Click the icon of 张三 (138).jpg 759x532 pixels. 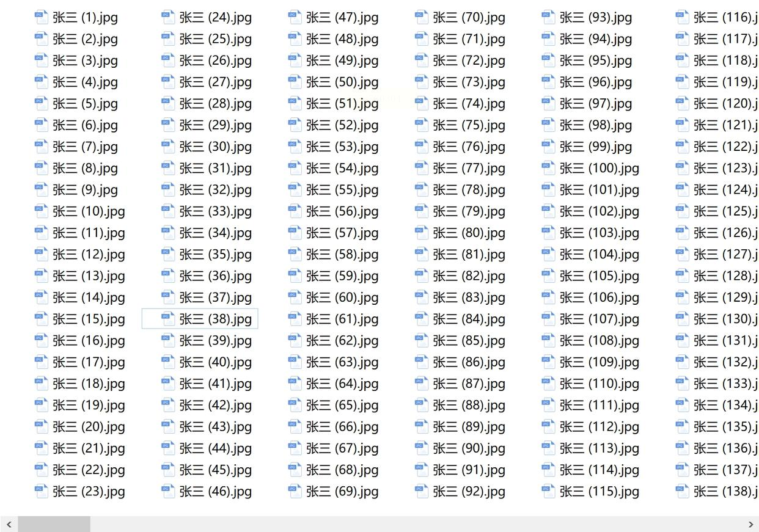682,490
